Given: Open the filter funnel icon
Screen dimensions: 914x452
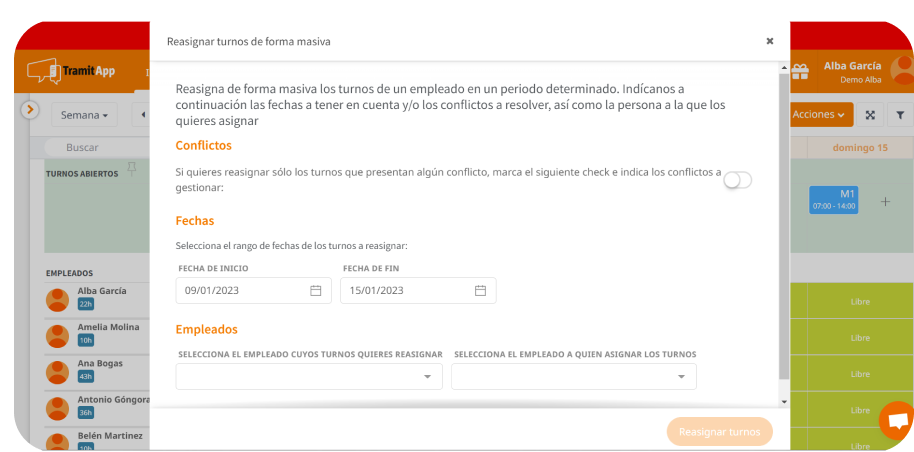Looking at the screenshot, I should (x=899, y=115).
